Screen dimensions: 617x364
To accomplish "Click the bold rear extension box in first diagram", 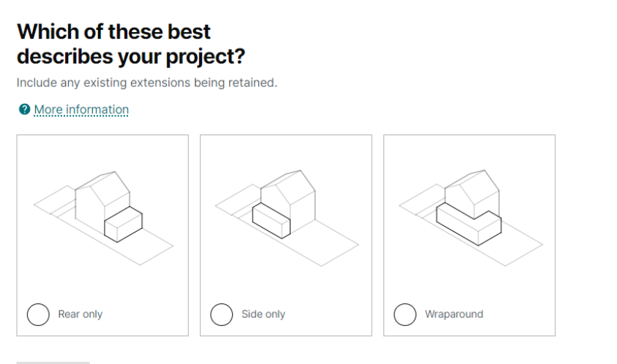I will point(123,224).
